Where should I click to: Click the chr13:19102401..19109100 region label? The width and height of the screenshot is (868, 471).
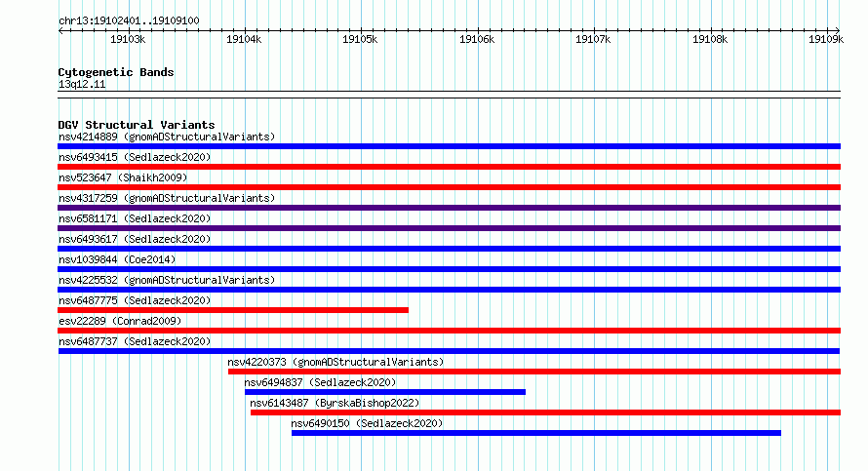(129, 20)
